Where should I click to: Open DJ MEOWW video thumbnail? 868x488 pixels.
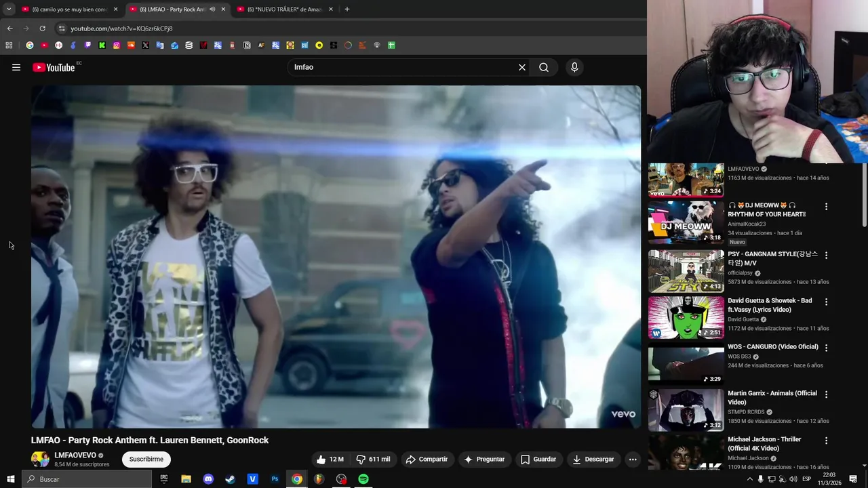686,222
